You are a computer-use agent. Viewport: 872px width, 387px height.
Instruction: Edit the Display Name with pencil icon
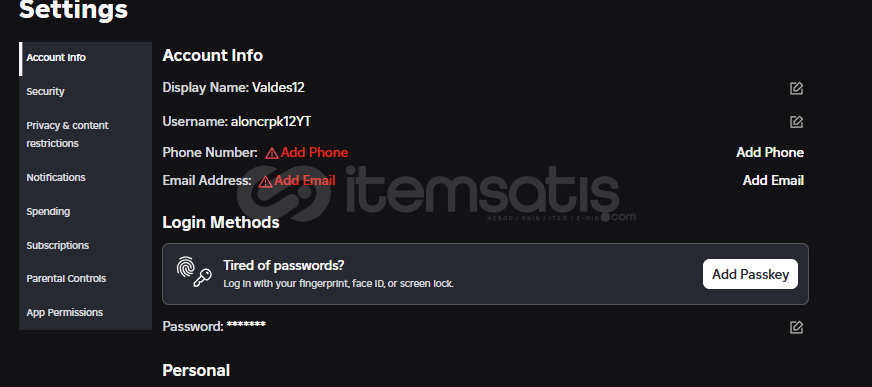(x=796, y=88)
